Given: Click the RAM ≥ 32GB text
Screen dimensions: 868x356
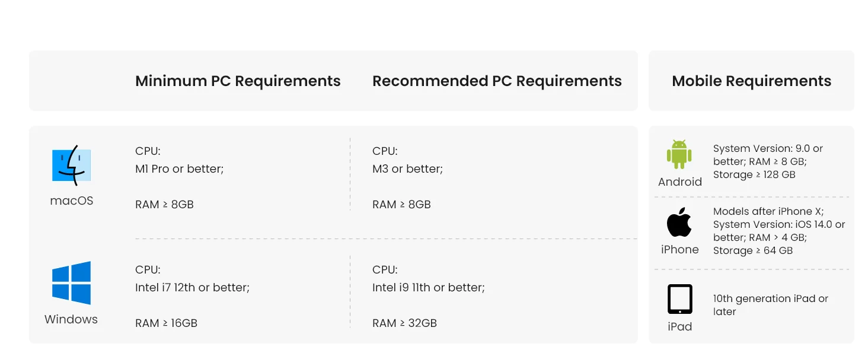Looking at the screenshot, I should pyautogui.click(x=404, y=323).
